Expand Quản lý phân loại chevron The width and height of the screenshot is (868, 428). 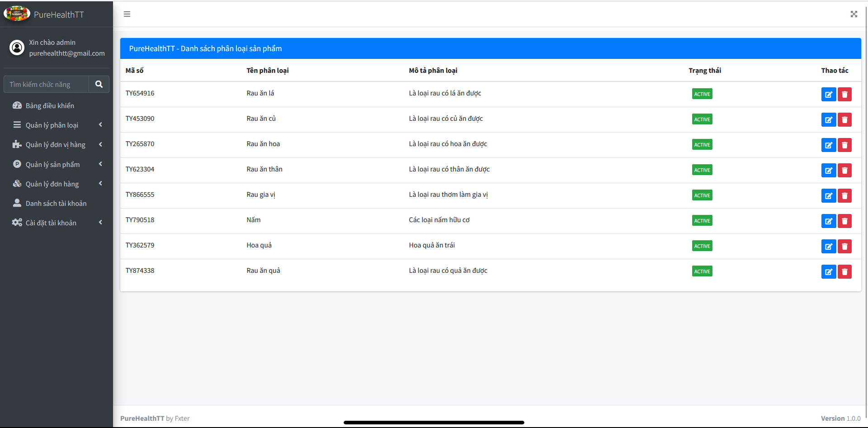(x=100, y=124)
